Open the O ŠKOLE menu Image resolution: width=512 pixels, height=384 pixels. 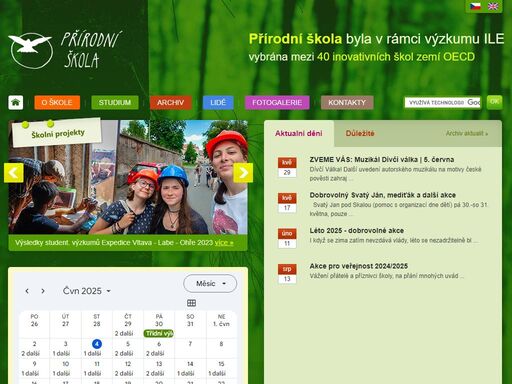(x=57, y=102)
